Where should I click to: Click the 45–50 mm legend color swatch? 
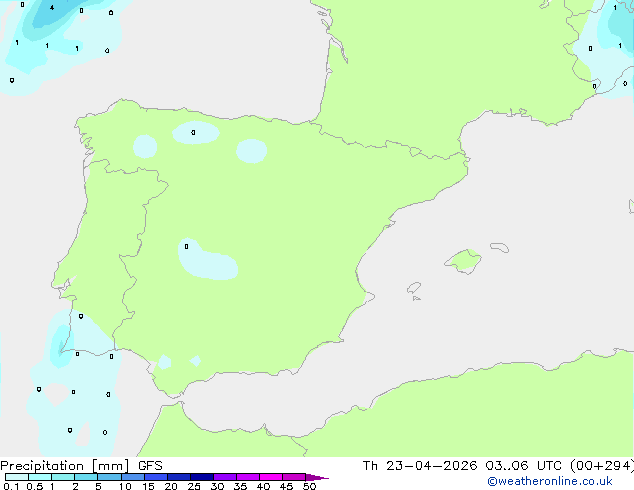click(294, 477)
